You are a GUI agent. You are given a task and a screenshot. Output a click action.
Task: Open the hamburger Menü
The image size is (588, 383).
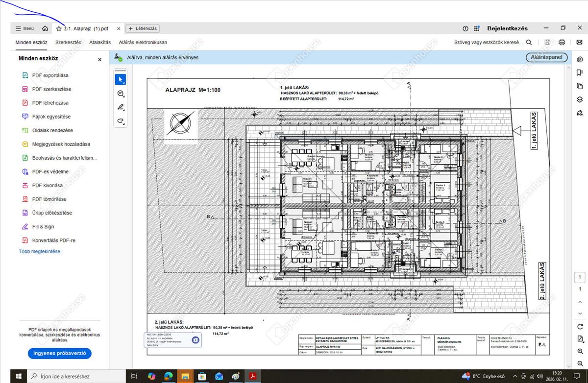(24, 29)
